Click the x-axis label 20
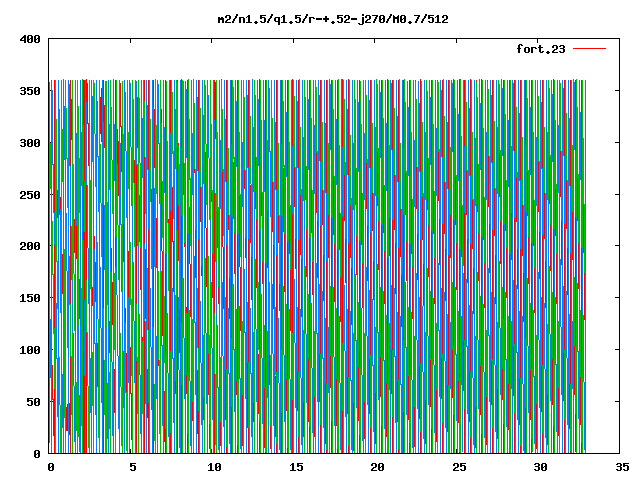The width and height of the screenshot is (640, 480). pos(378,467)
